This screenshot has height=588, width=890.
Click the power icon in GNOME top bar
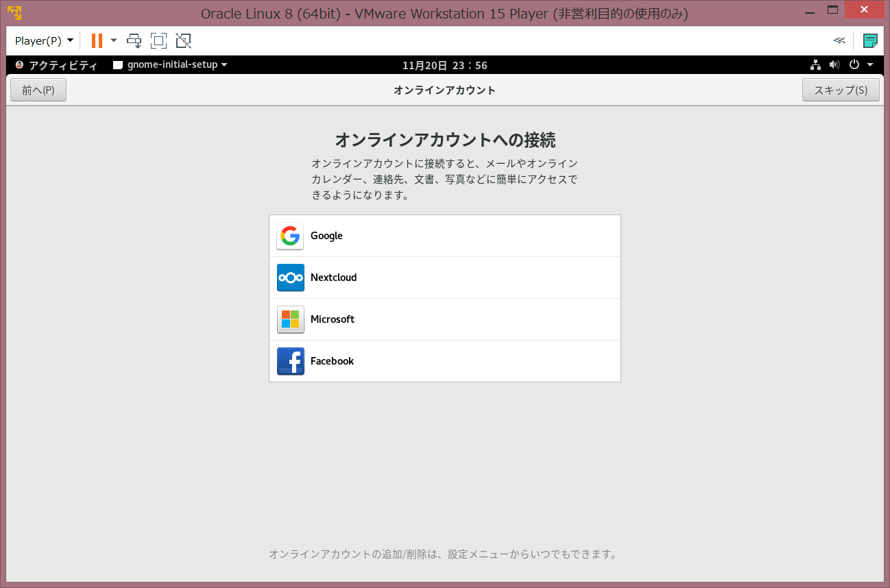click(854, 65)
